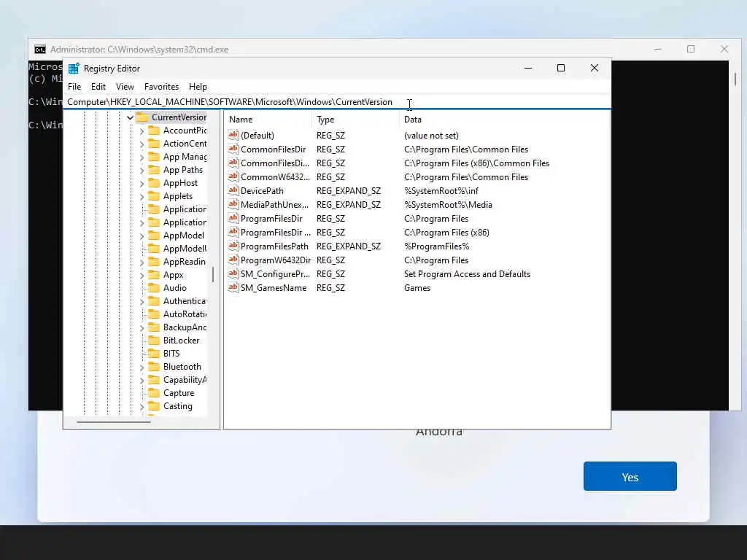Expand the Casting key chevron

coord(142,407)
